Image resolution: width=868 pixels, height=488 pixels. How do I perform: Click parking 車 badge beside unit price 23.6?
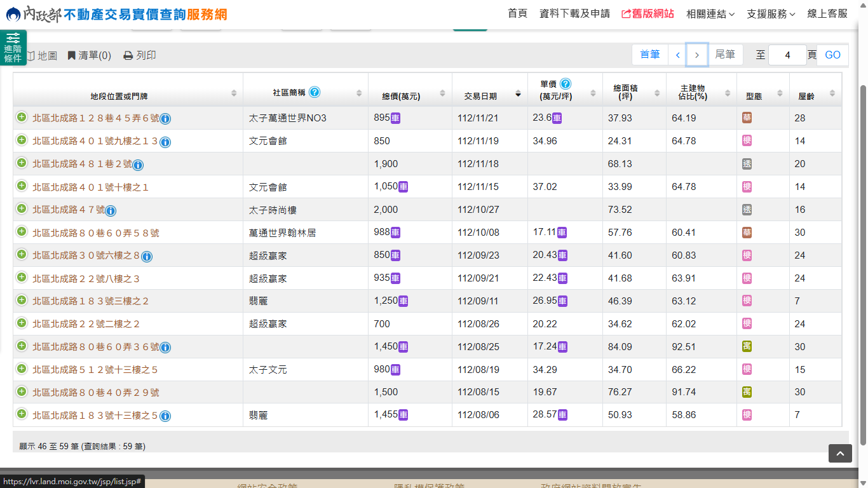coord(557,118)
